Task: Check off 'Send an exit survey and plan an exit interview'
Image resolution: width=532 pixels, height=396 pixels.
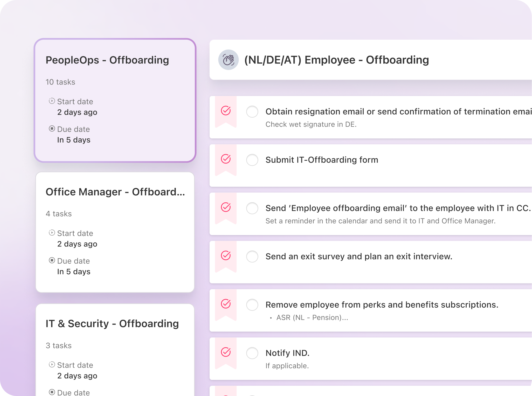Action: [252, 257]
